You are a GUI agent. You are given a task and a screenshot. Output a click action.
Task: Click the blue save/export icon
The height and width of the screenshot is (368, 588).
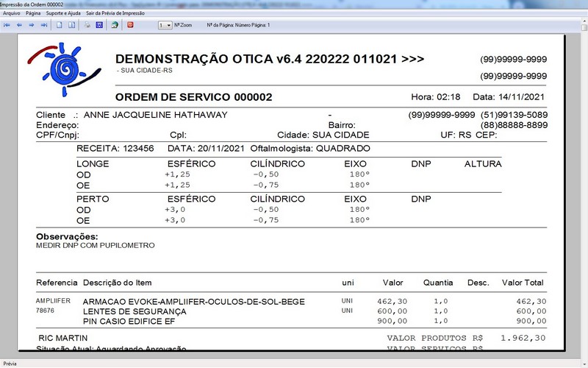(x=99, y=25)
